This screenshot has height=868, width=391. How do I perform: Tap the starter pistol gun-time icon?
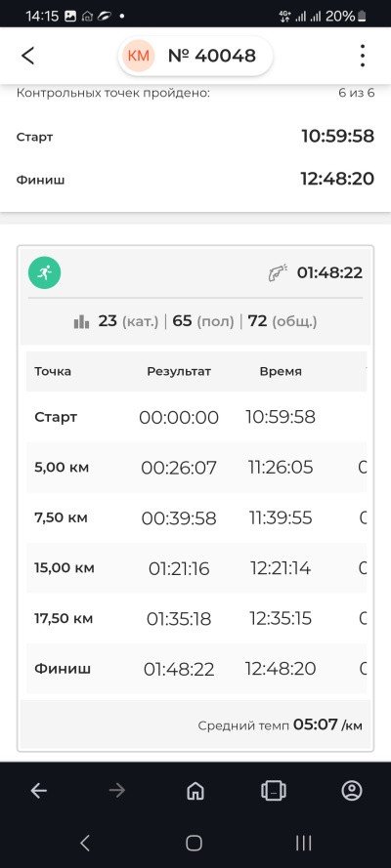(278, 272)
